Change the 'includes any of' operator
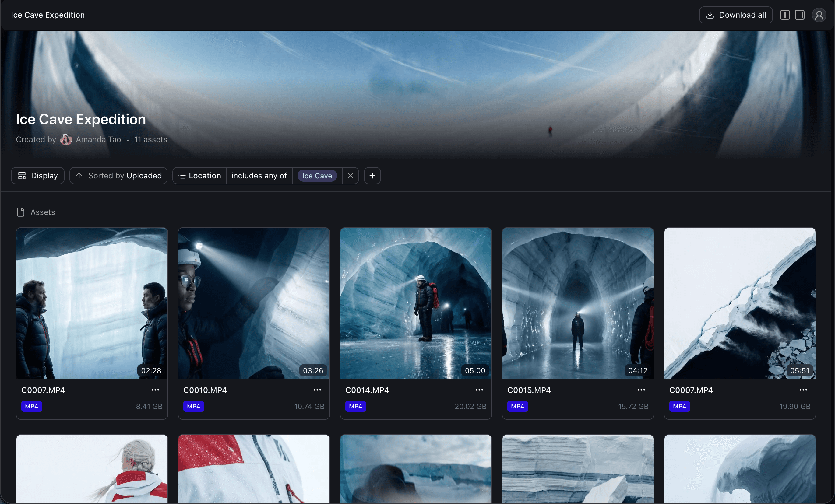 259,175
